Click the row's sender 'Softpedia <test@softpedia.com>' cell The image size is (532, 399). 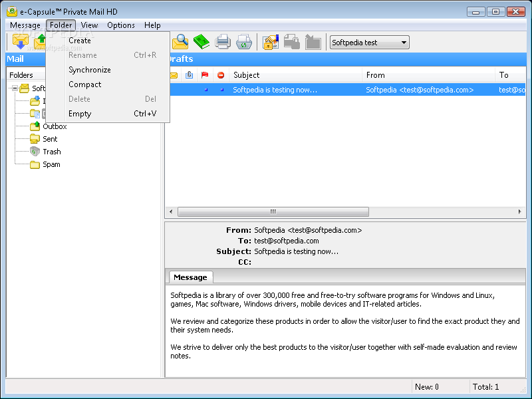tap(420, 90)
